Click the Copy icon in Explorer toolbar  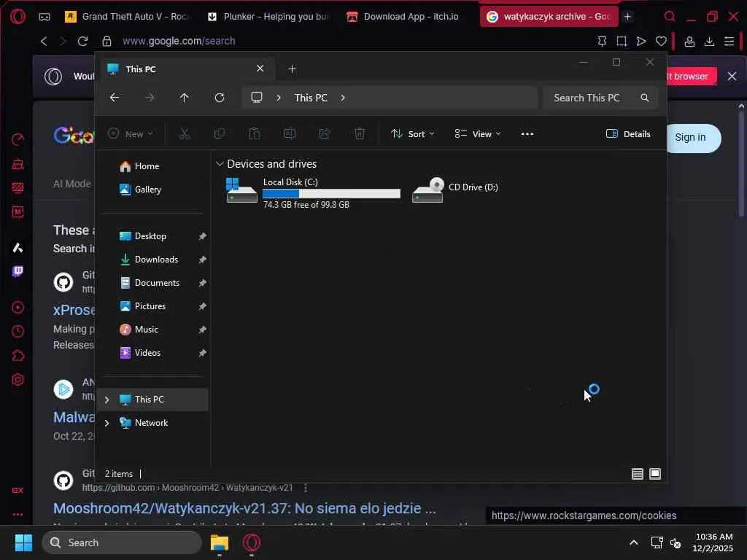point(219,134)
